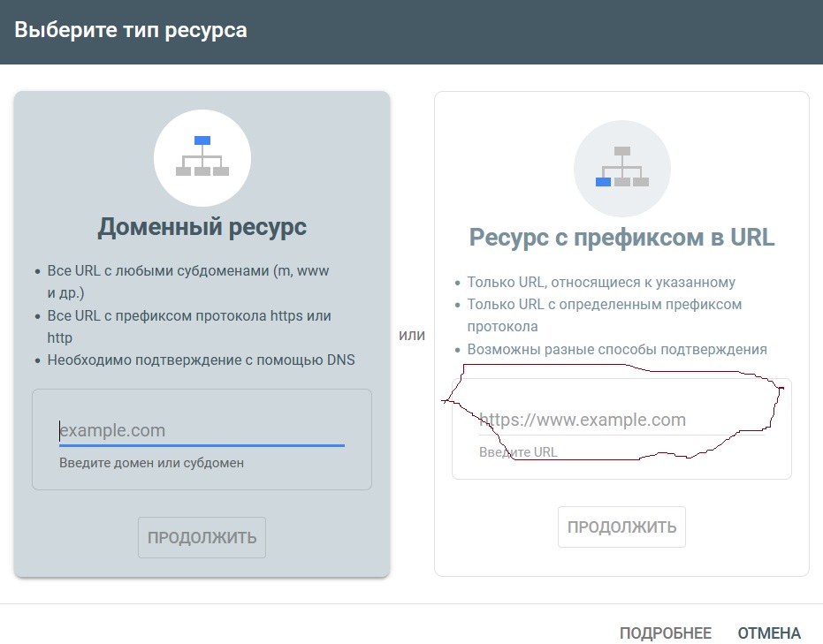Focus the https://www.example.com URL input field
Screen dimensions: 823x644
621,420
